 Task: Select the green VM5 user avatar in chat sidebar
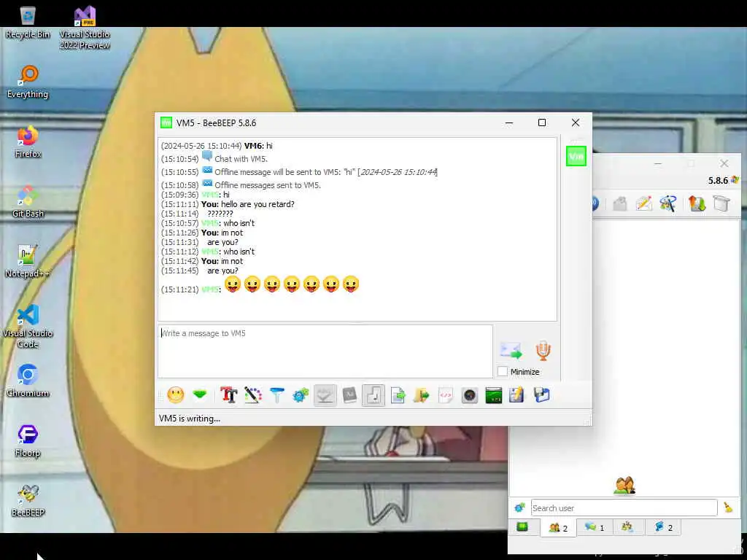point(576,156)
